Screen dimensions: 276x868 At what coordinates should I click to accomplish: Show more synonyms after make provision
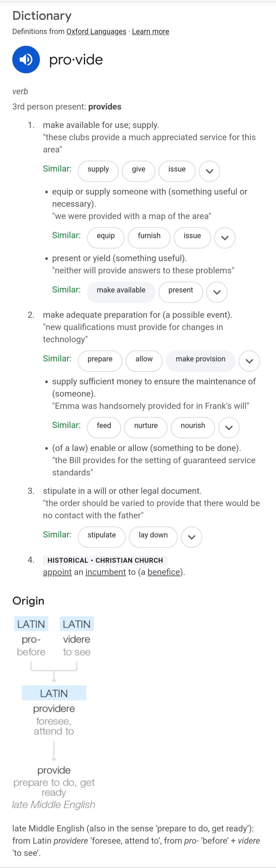[249, 361]
